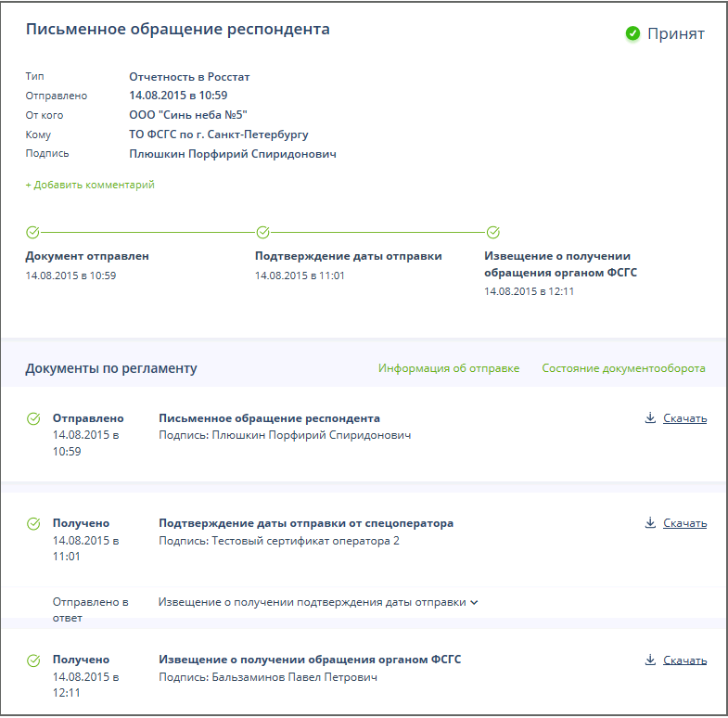This screenshot has width=728, height=718.
Task: Click timeline checkmark above Документ отправлен
Action: click(32, 232)
